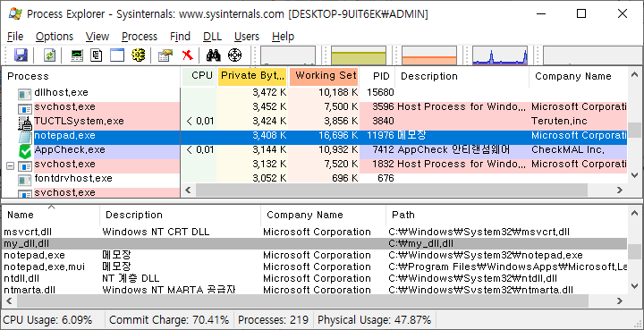
Task: Open the View menu
Action: tap(97, 37)
